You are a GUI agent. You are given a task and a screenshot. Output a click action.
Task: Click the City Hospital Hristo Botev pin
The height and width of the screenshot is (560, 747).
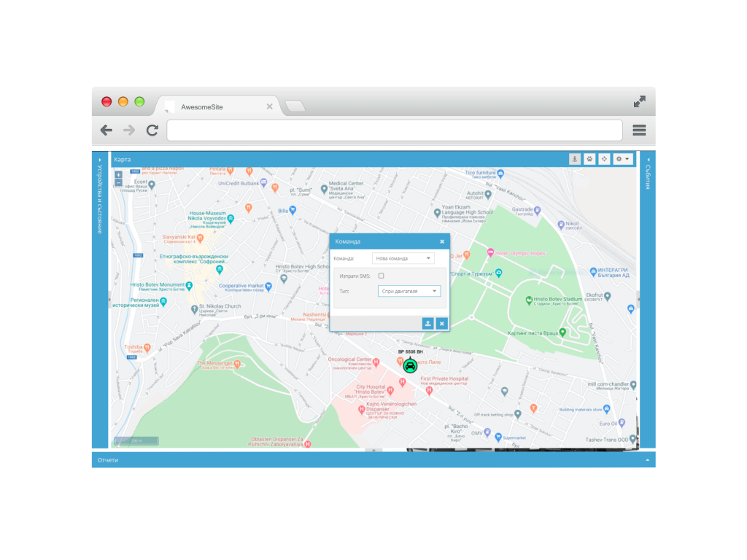[x=391, y=391]
